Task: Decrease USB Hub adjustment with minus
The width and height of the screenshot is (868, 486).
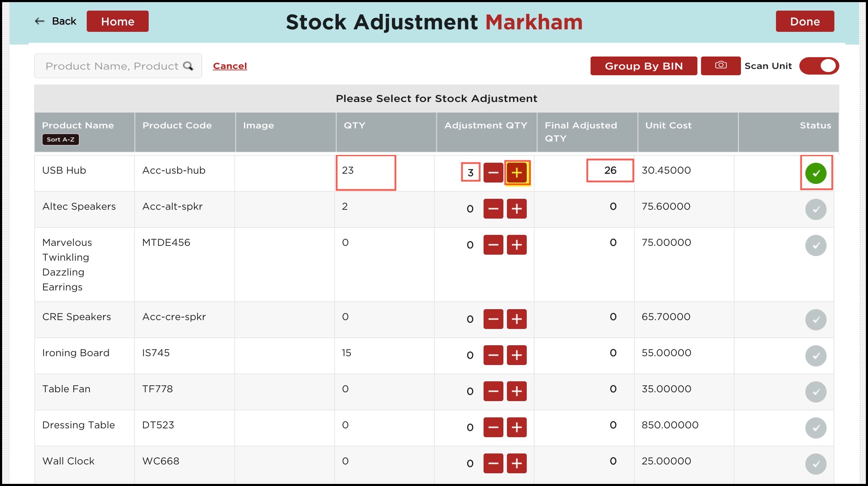Action: (x=493, y=173)
